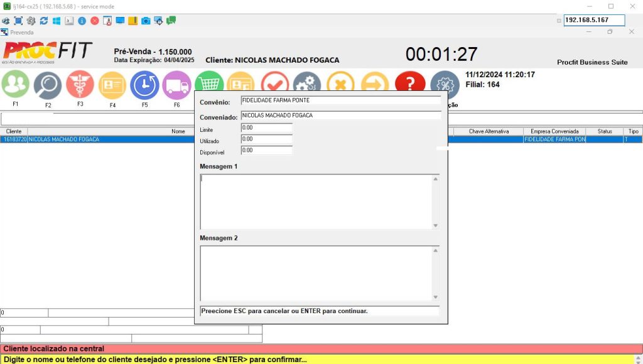Image resolution: width=643 pixels, height=364 pixels.
Task: Click inside the Mensagem 2 text area
Action: (x=316, y=274)
